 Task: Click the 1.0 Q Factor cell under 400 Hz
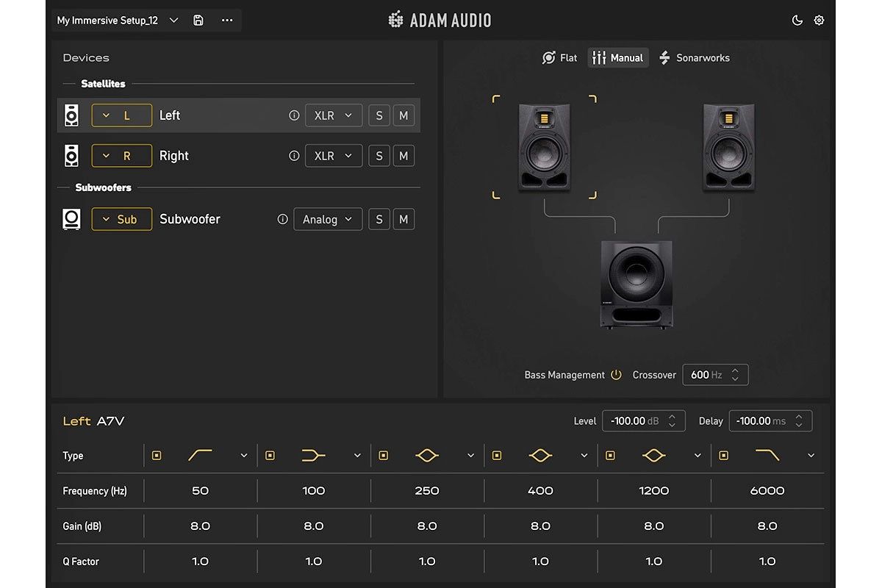pyautogui.click(x=540, y=562)
